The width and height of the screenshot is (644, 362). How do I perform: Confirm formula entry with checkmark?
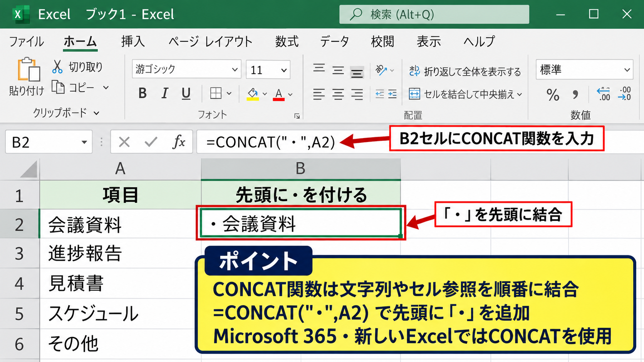(151, 142)
